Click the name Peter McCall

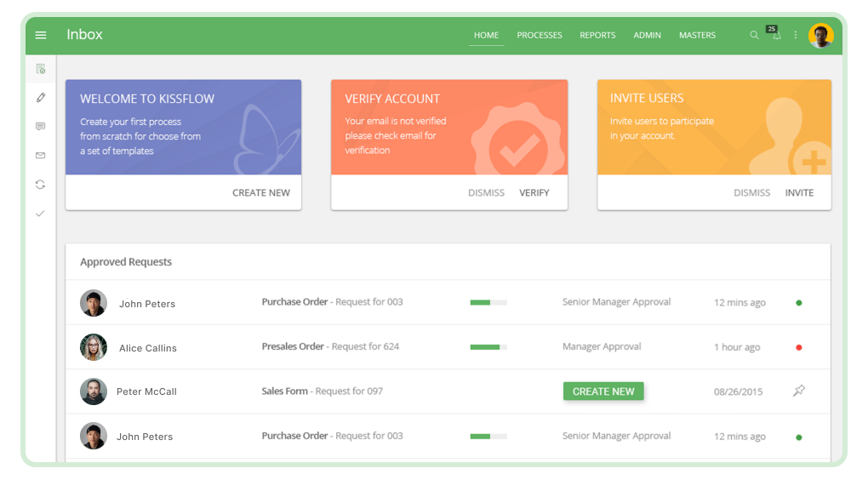tap(146, 391)
